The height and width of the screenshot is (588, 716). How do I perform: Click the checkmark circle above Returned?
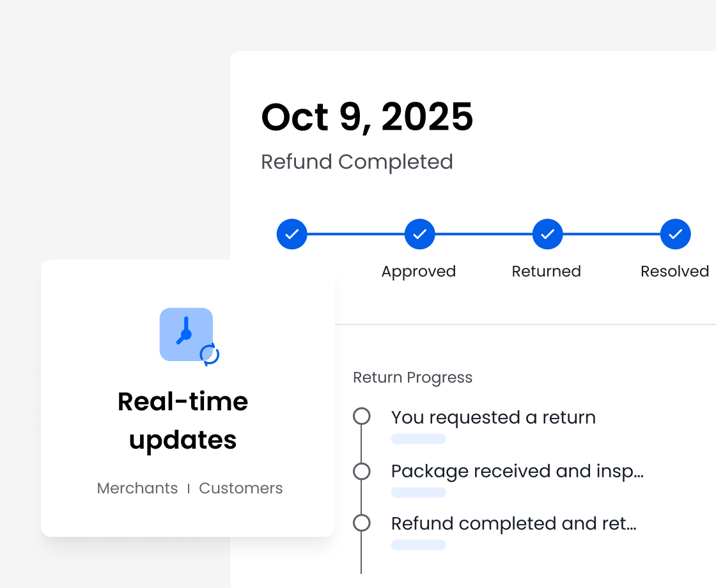click(547, 234)
